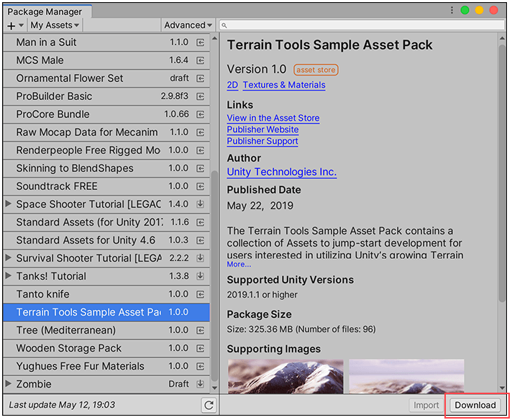Open View in the Asset Store link
This screenshot has height=420, width=512.
pyautogui.click(x=273, y=118)
